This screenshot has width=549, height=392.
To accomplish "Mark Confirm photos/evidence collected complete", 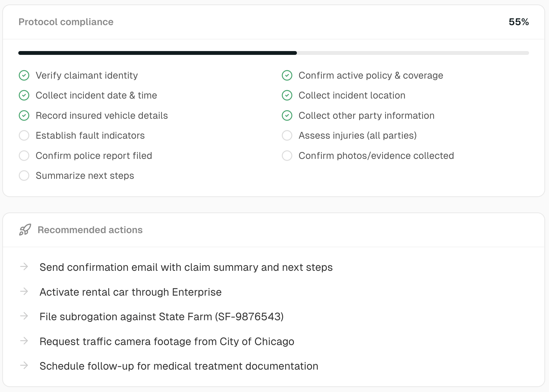I will (x=287, y=156).
